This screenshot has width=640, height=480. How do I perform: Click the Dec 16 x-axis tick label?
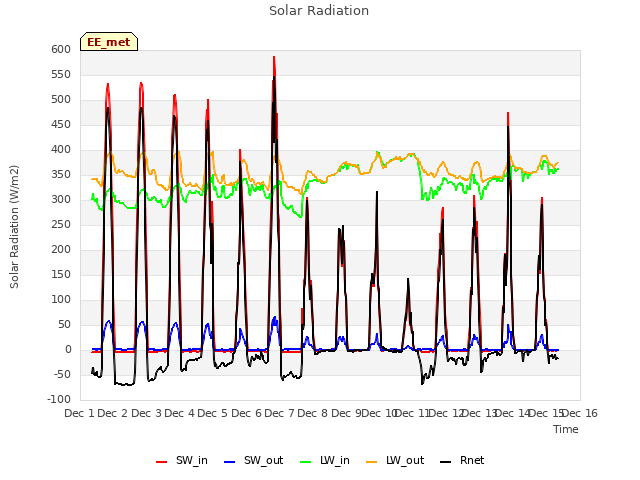click(x=580, y=413)
